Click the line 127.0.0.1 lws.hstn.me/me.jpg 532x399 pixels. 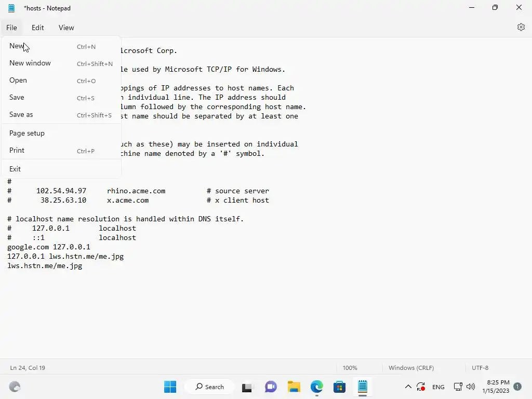(65, 257)
